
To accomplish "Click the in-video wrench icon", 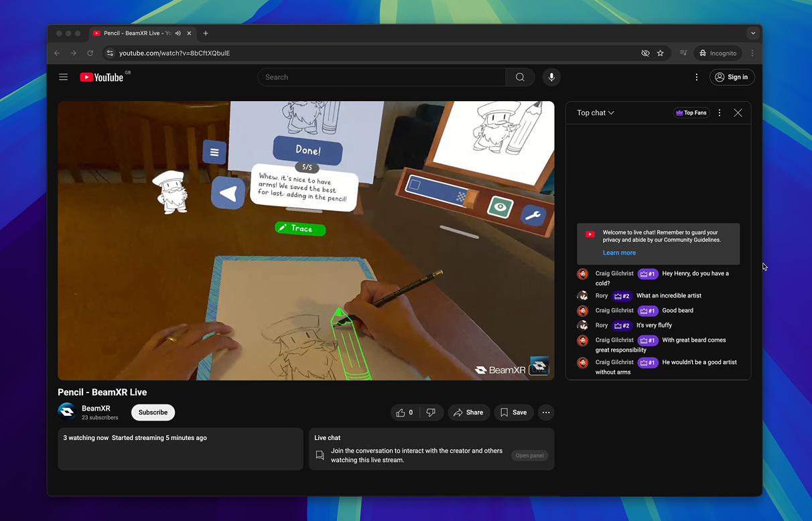I will (533, 216).
